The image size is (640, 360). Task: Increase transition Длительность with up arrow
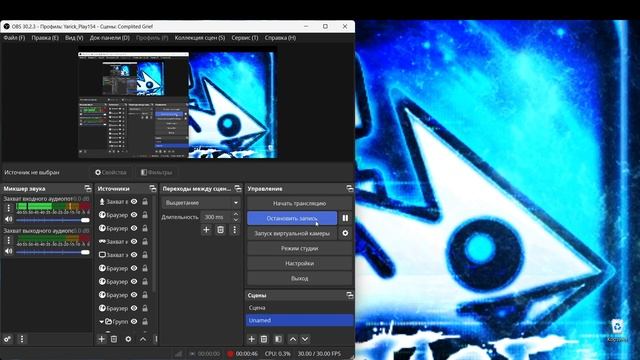[x=236, y=214]
